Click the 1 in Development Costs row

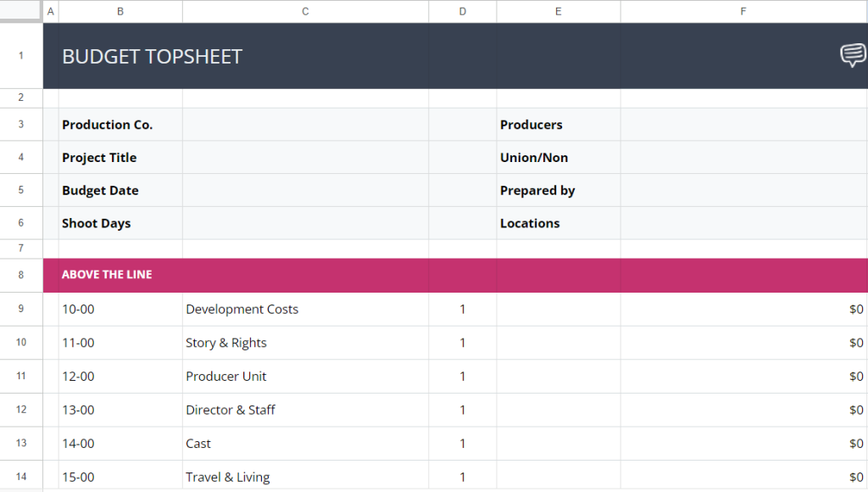coord(462,309)
